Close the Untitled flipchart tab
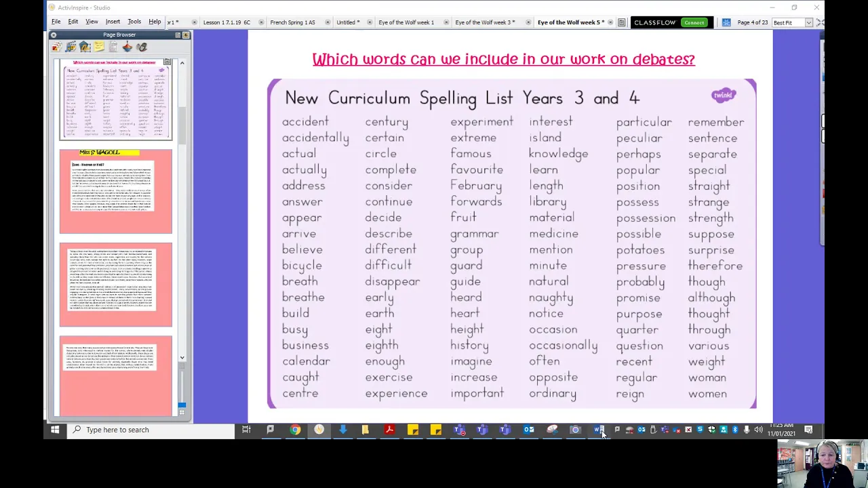The height and width of the screenshot is (488, 868). tap(370, 22)
